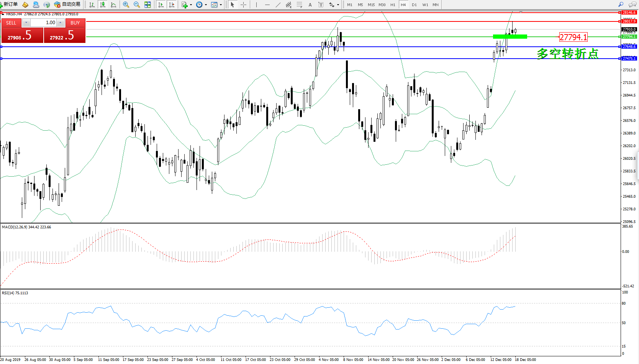Select the Fibonacci retracement tool

[x=299, y=5]
